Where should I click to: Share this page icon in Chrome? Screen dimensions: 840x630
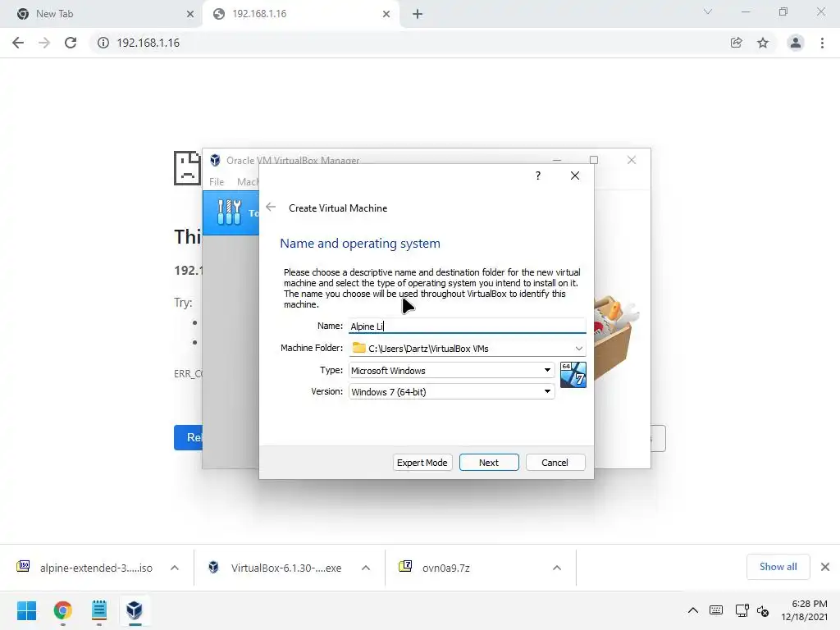(737, 43)
